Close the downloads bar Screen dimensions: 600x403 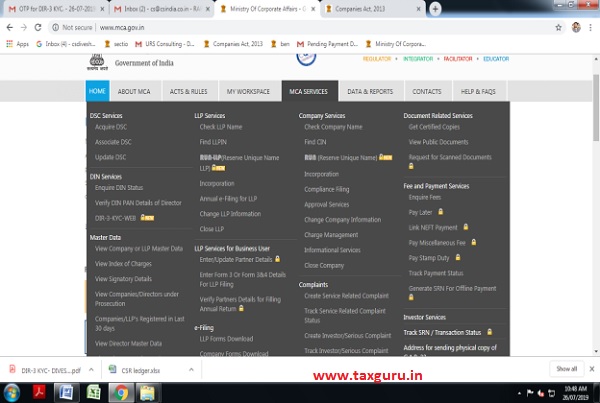592,369
